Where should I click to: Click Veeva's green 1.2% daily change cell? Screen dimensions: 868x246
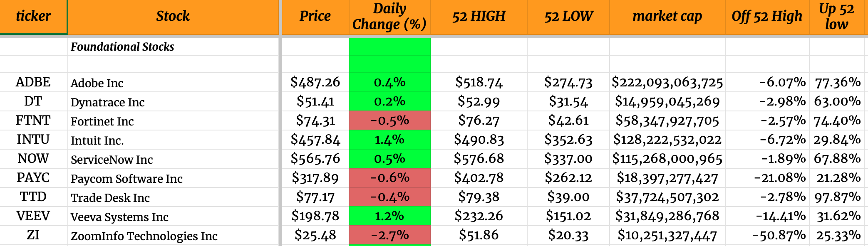[x=389, y=216]
